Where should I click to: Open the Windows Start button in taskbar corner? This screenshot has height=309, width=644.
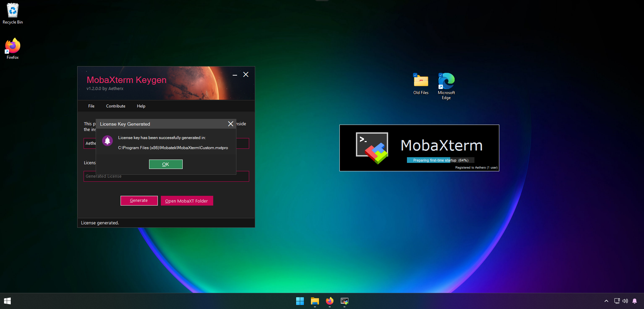(x=7, y=301)
